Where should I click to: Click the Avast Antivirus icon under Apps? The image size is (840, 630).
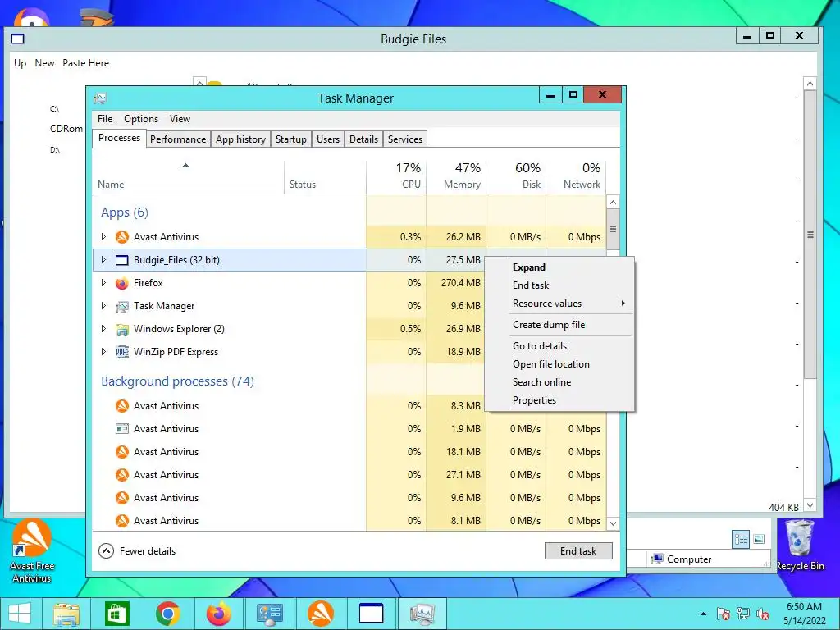click(x=122, y=237)
